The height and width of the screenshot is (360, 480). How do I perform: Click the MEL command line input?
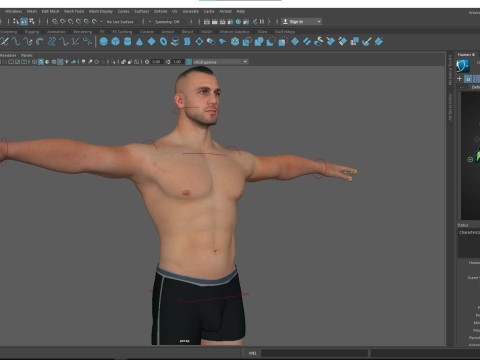point(314,353)
